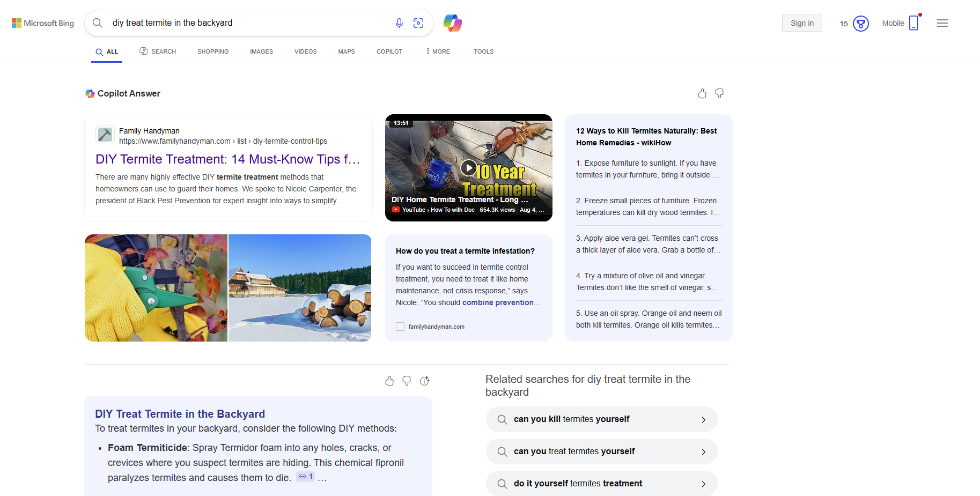This screenshot has width=980, height=496.
Task: Open the TOOLS option
Action: tap(483, 51)
